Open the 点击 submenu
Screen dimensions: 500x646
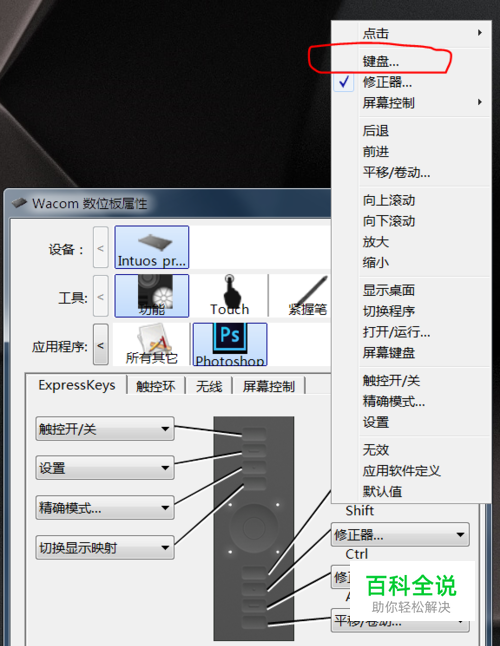411,33
